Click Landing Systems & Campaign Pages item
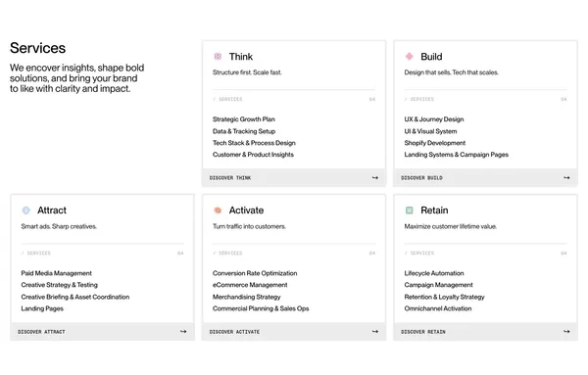Image resolution: width=588 pixels, height=375 pixels. click(x=457, y=155)
